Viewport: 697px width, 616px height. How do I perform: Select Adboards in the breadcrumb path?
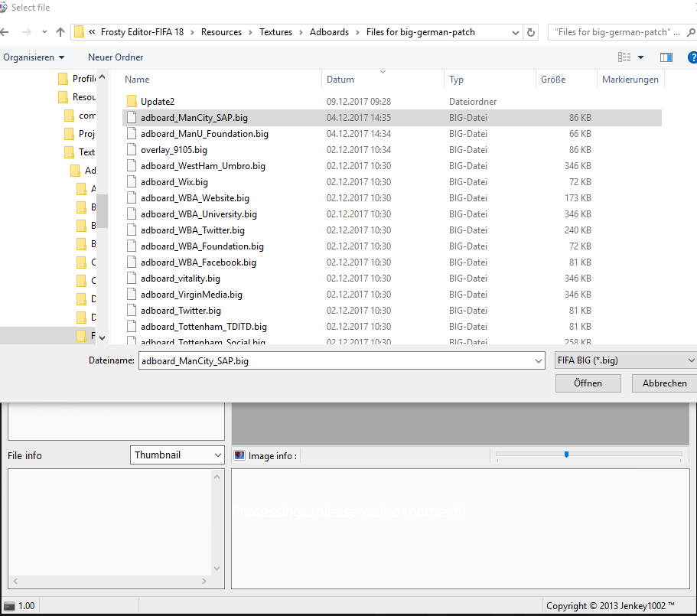330,32
